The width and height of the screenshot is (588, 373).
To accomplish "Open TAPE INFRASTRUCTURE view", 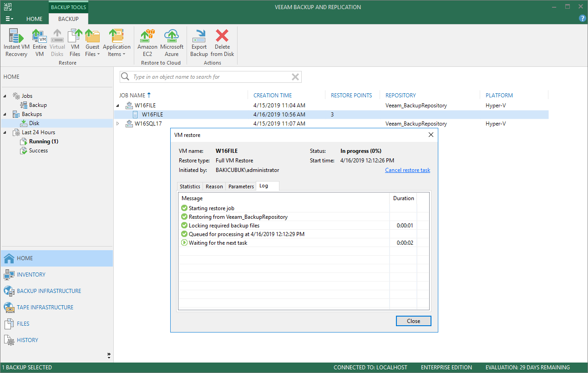I will (x=56, y=307).
